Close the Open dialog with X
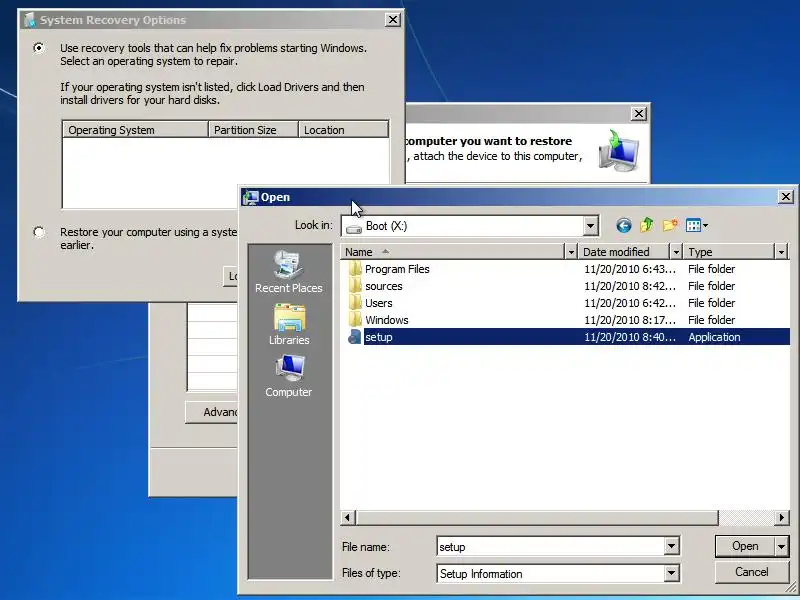This screenshot has width=800, height=600. pos(786,196)
